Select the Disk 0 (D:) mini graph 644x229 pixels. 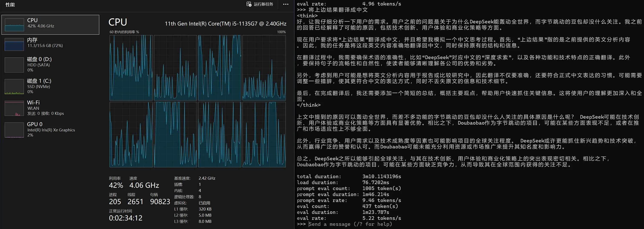(x=14, y=65)
